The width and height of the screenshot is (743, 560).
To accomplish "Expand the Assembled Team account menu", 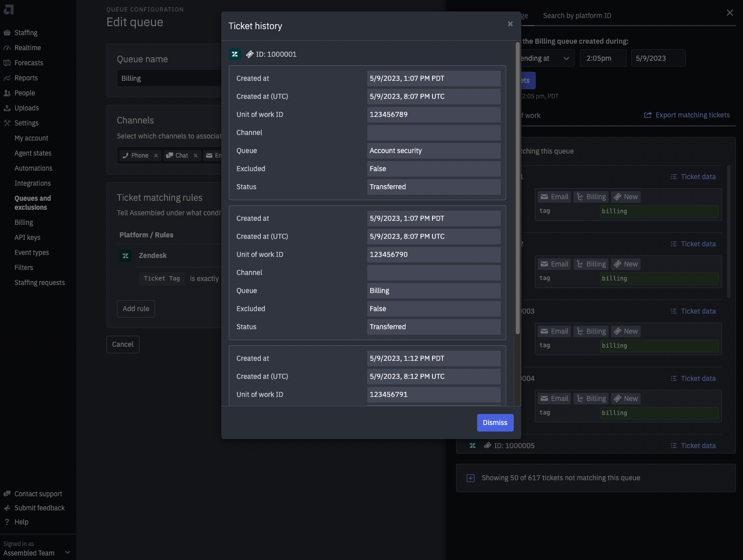I will (x=68, y=552).
